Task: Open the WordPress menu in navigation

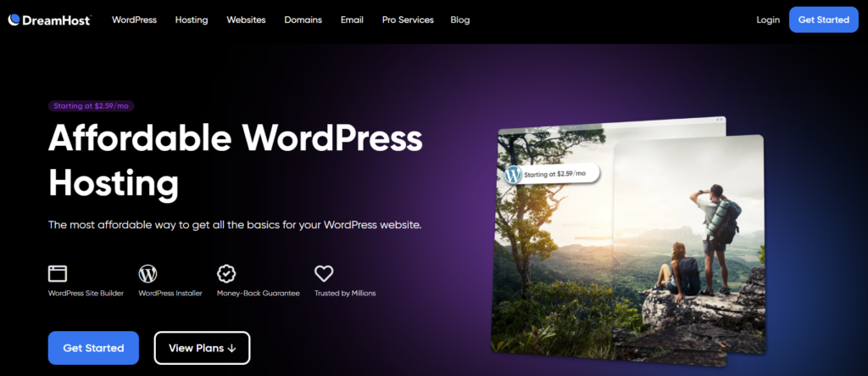Action: click(134, 20)
